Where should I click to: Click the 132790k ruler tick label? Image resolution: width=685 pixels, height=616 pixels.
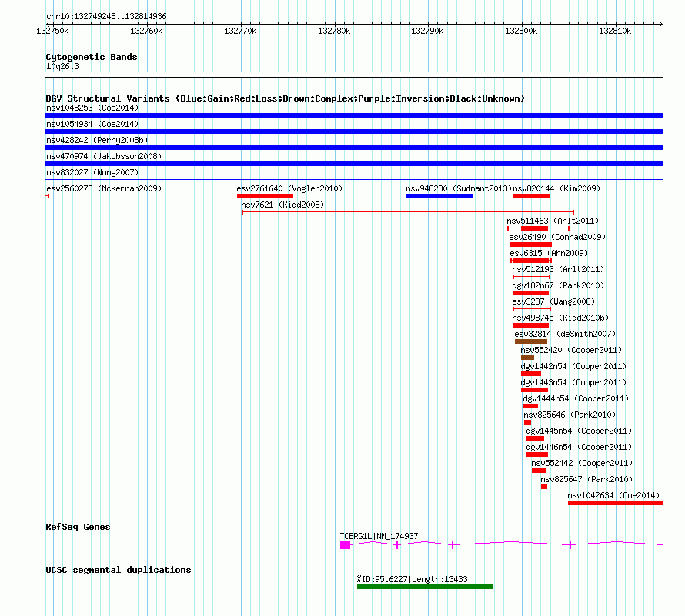427,31
